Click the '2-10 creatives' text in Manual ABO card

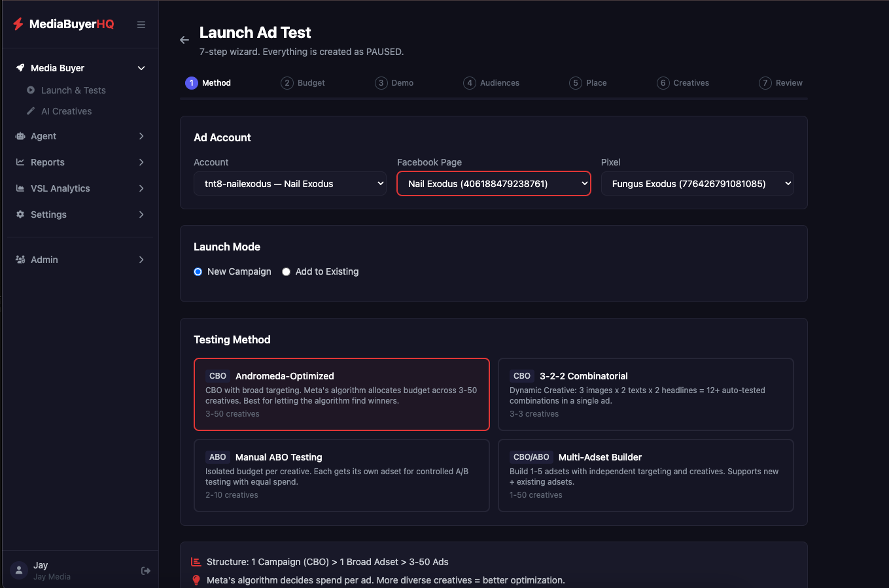[232, 495]
